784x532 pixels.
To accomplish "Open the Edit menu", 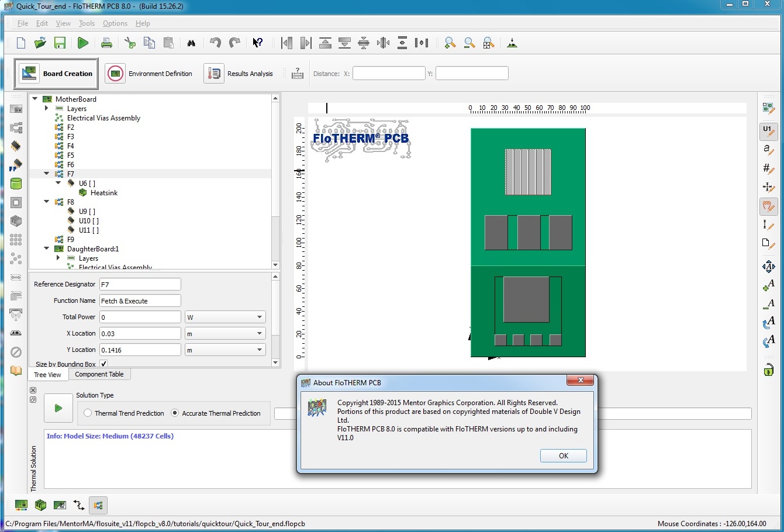I will click(42, 23).
